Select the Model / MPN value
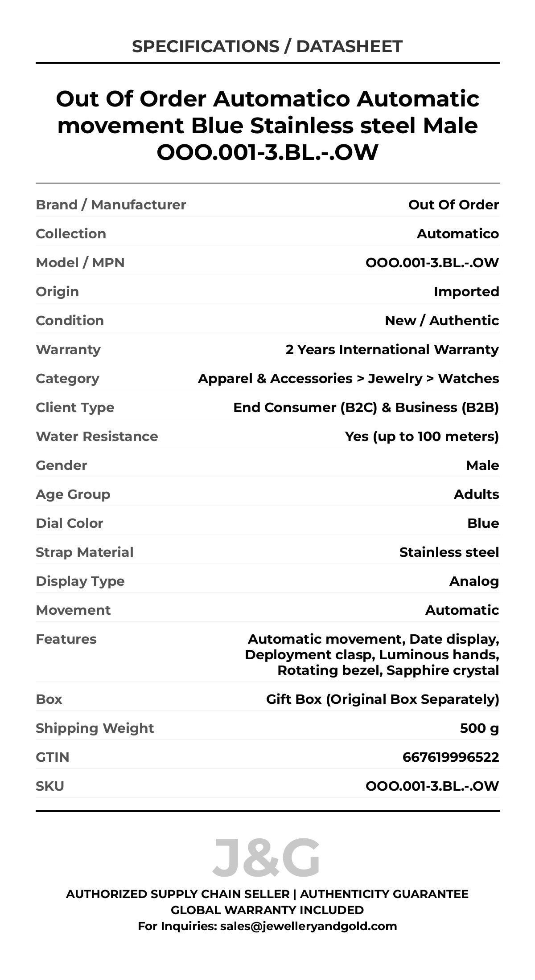This screenshot has height=980, width=535. tap(432, 263)
